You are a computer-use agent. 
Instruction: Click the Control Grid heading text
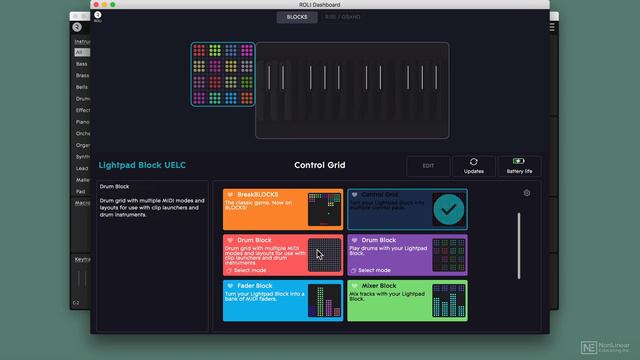tap(320, 165)
